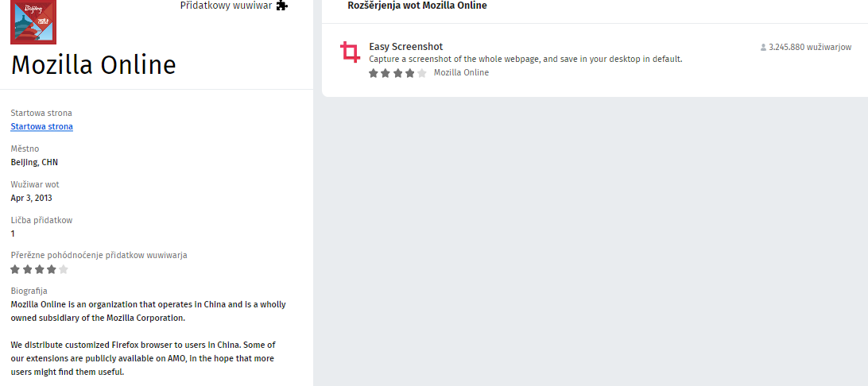Click the developer average star rating
Screen dimensions: 868x386
tap(39, 270)
